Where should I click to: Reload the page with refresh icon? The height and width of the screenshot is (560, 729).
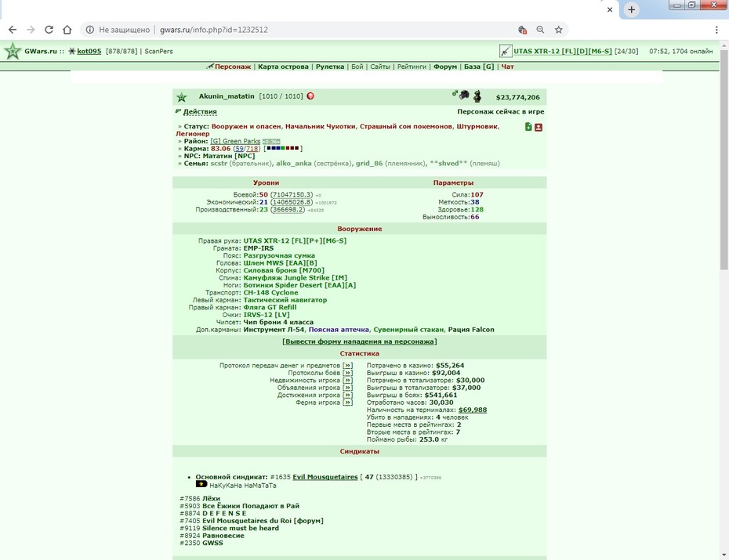[49, 30]
